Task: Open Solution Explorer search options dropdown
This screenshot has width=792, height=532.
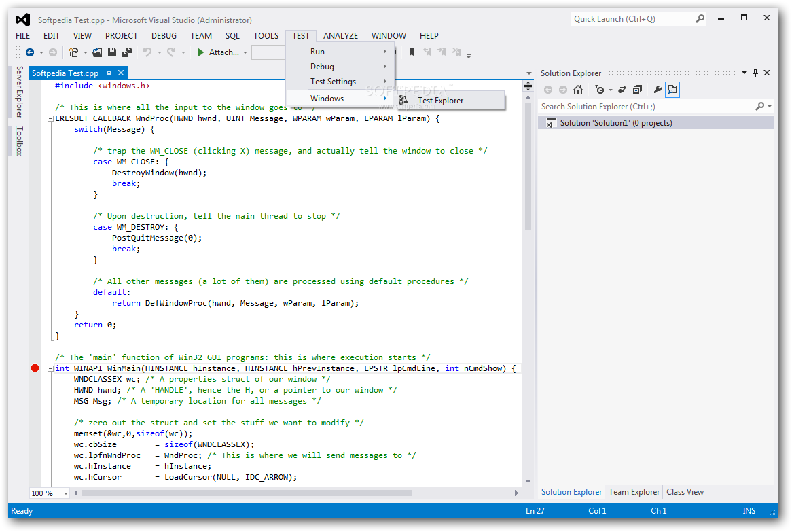Action: (x=770, y=106)
